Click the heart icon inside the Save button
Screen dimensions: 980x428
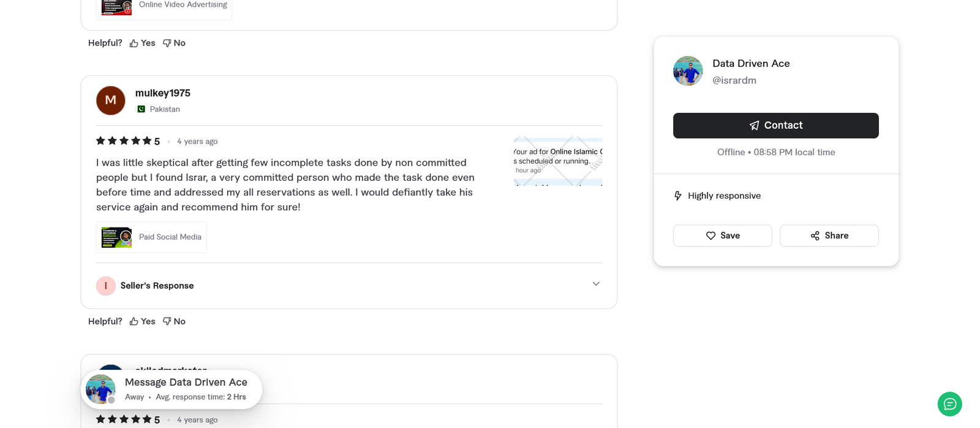tap(710, 235)
